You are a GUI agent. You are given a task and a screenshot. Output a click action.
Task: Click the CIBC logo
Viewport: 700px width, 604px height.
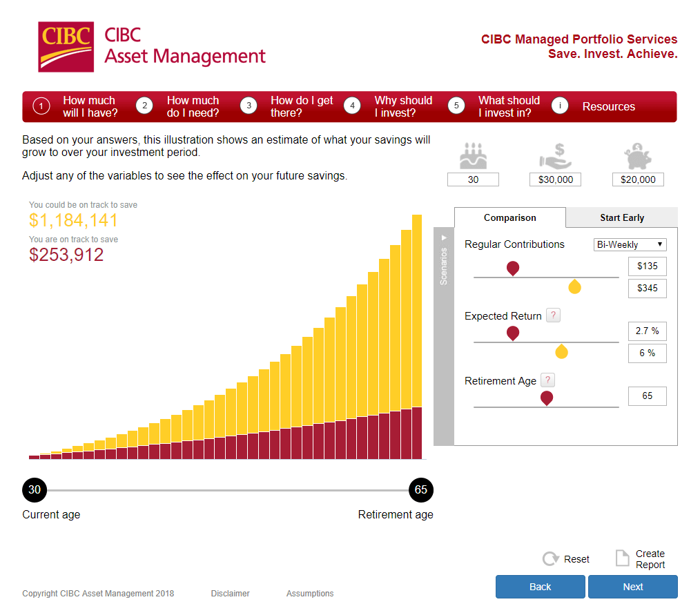coord(66,47)
